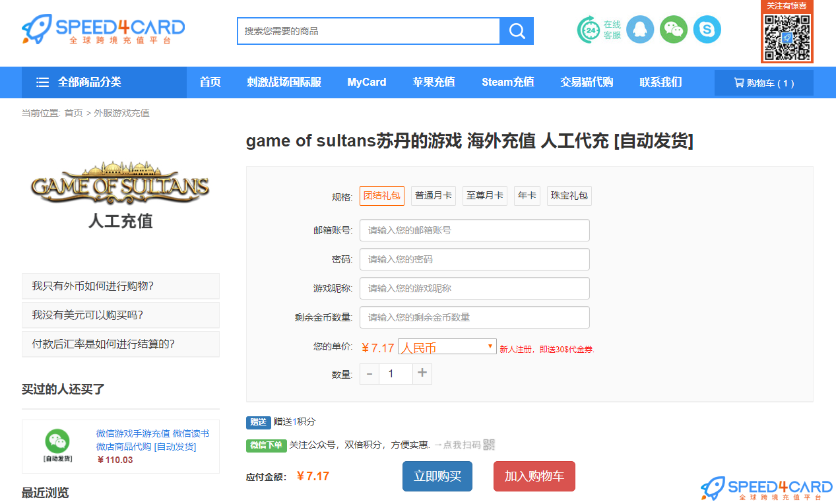Open the 人民币 currency dropdown

[447, 347]
